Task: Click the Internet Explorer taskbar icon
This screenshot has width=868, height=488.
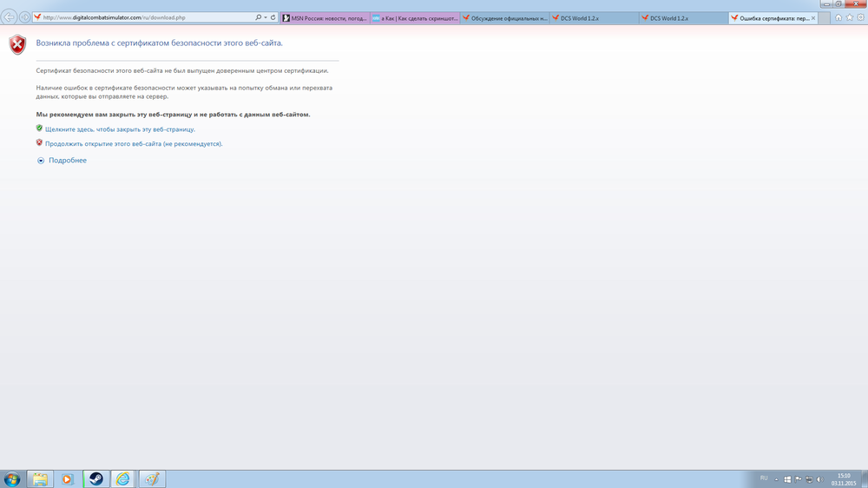Action: coord(123,479)
